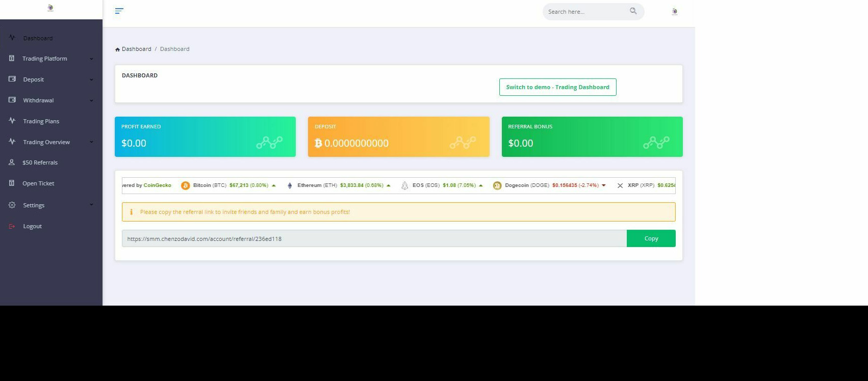868x381 pixels.
Task: Open the Open Ticket sidebar item
Action: (38, 183)
